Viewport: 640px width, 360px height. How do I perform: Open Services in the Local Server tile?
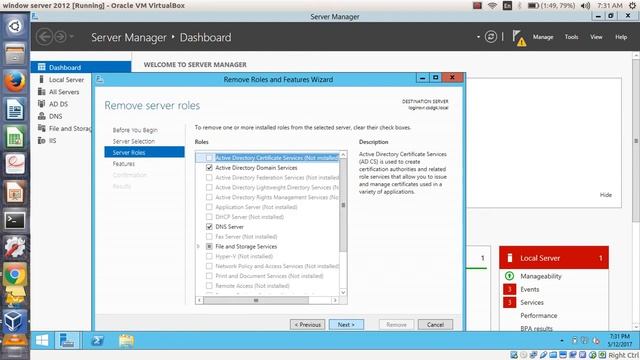[531, 302]
